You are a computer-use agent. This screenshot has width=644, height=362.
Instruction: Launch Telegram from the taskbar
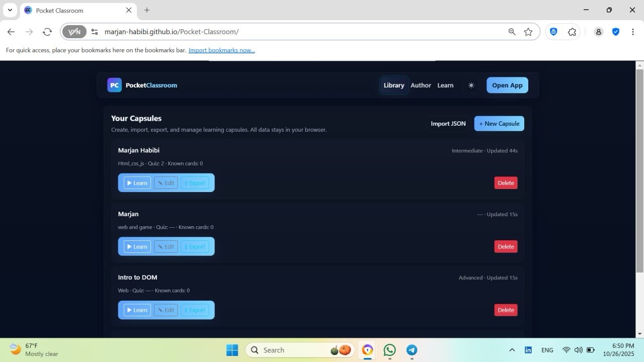412,350
